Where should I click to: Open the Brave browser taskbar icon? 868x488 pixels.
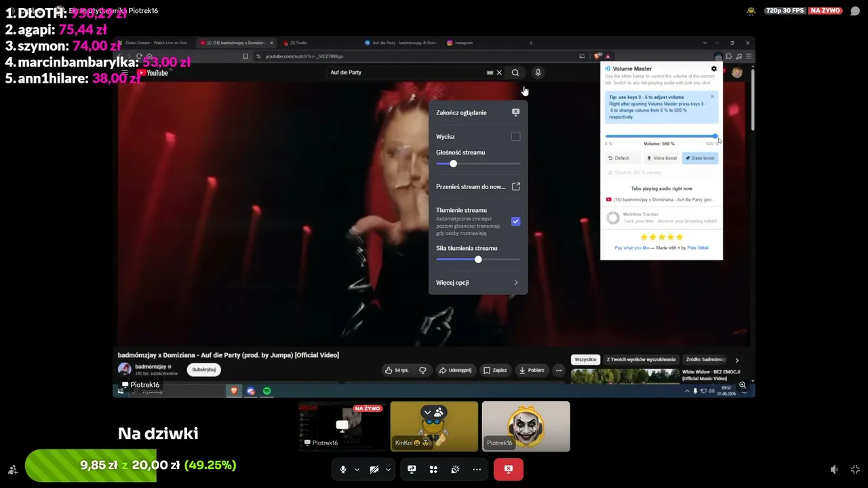point(235,391)
